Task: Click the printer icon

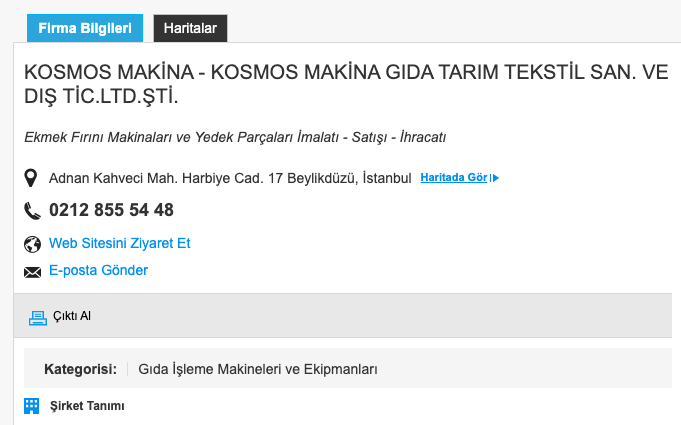Action: click(x=38, y=316)
